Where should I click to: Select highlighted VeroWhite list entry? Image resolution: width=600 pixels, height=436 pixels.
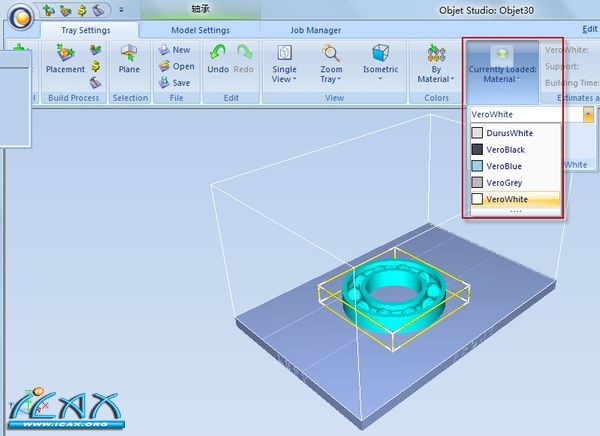[x=515, y=199]
